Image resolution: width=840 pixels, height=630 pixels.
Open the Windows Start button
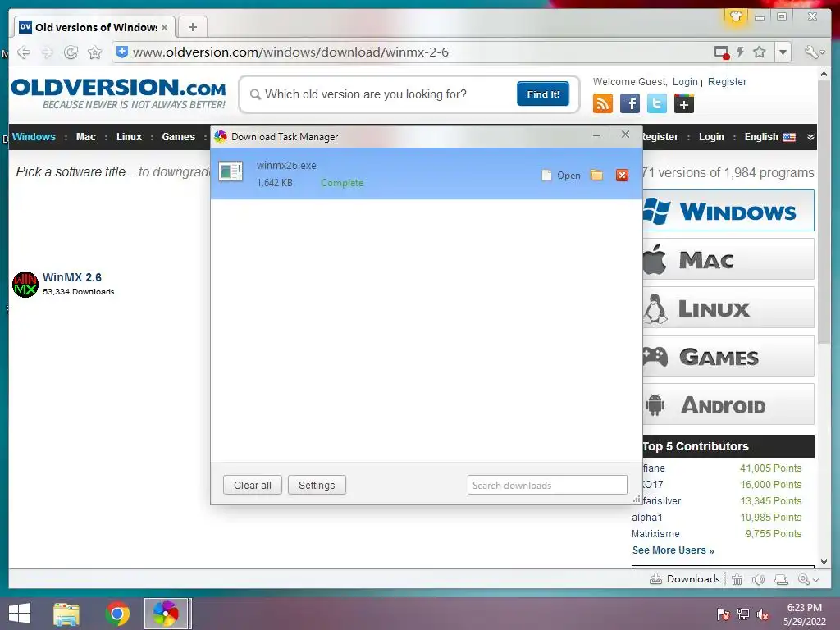coord(20,614)
